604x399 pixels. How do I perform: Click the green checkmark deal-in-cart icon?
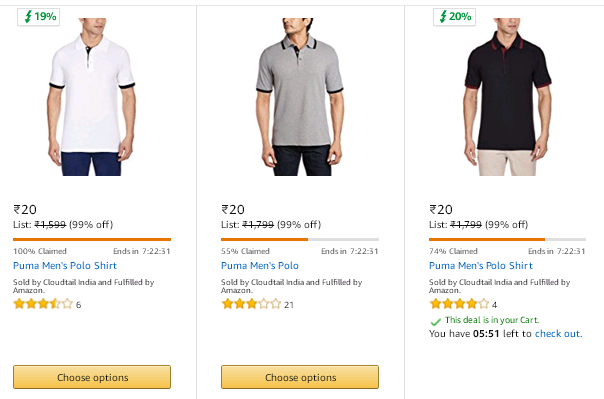point(436,321)
